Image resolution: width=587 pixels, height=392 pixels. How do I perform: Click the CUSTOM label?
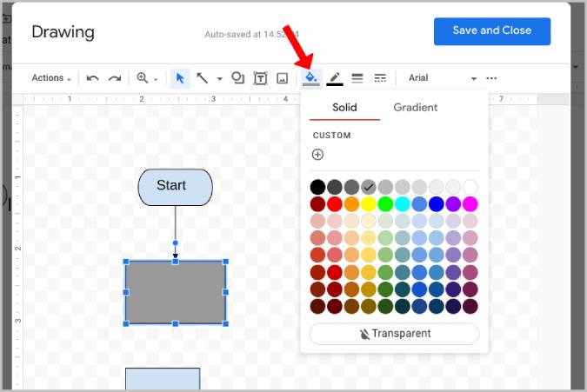tap(331, 136)
